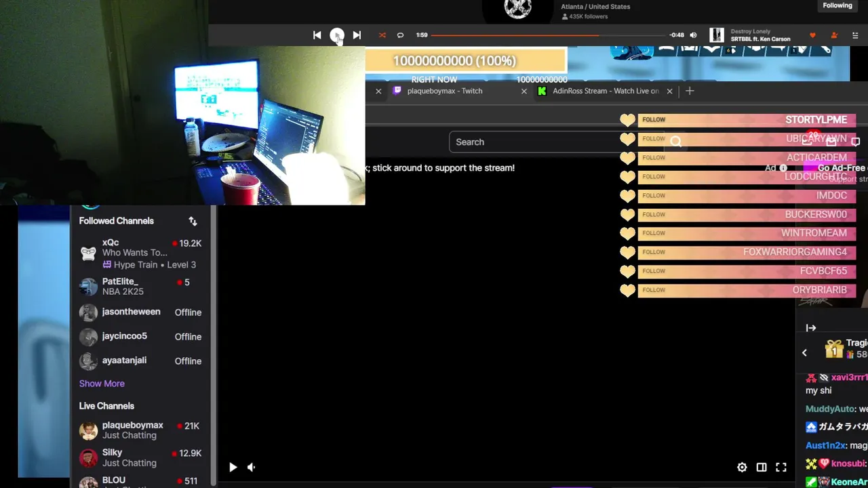
Task: Click the Twitch Search field
Action: [x=556, y=142]
